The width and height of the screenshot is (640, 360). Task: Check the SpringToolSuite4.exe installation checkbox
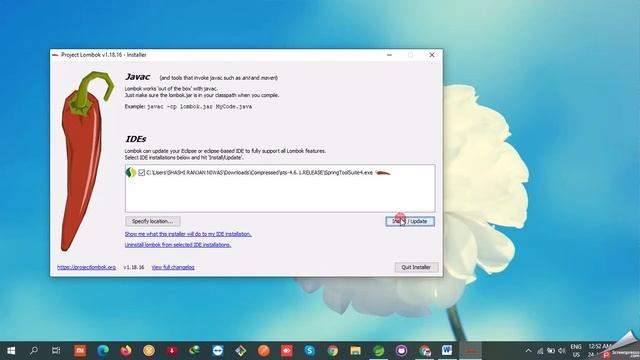(142, 173)
